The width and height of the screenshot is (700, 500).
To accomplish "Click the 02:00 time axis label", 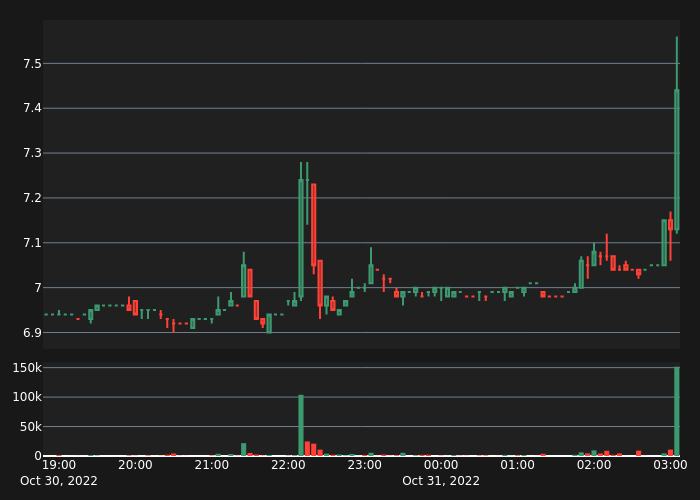I will [594, 465].
